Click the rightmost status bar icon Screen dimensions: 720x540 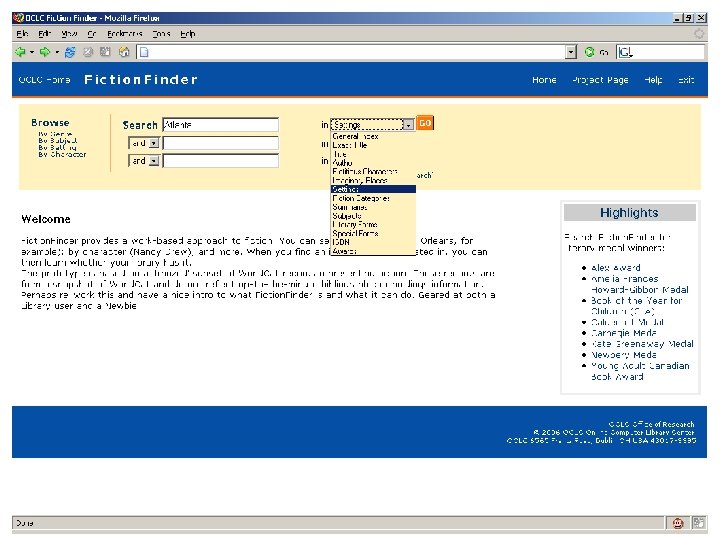tap(699, 523)
